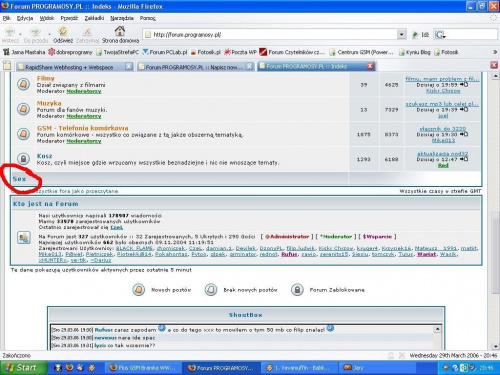Viewport: 500px width, 375px height.
Task: Click the Forum Zablokowane lock icon
Action: (297, 290)
